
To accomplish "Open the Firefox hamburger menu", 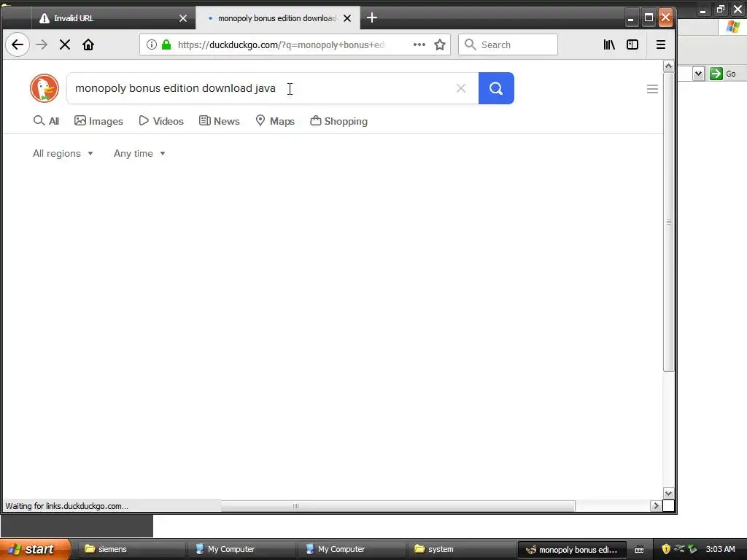I will (661, 44).
